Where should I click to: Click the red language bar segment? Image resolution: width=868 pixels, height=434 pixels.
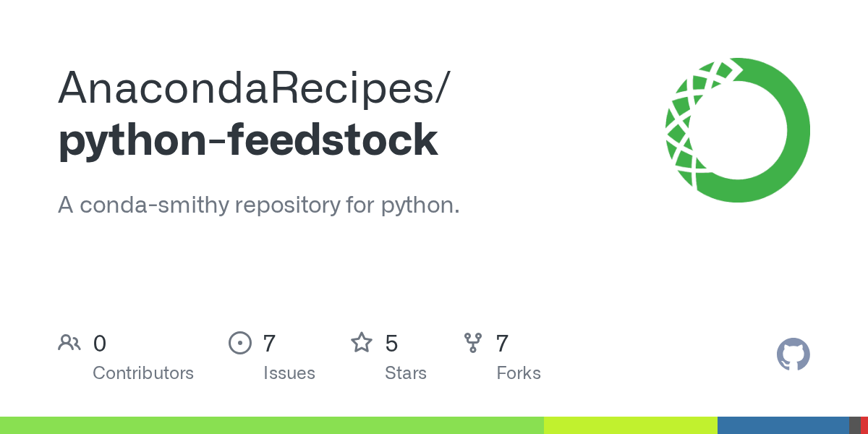point(864,425)
